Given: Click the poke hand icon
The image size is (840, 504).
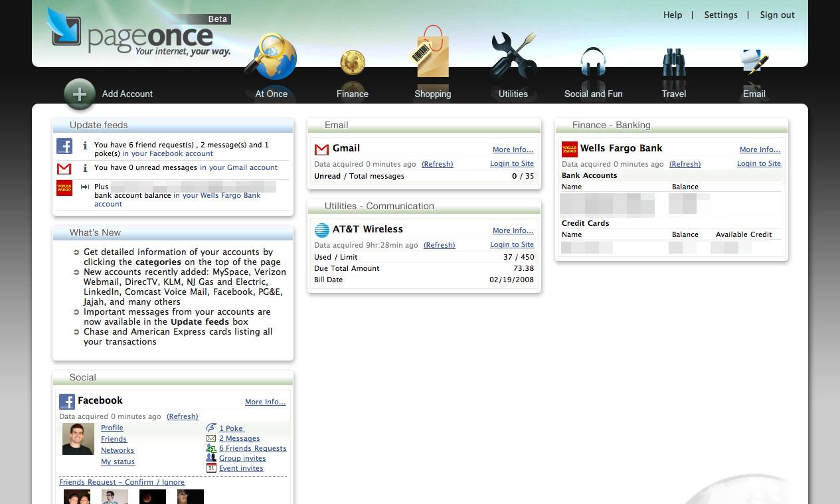Looking at the screenshot, I should click(x=211, y=428).
